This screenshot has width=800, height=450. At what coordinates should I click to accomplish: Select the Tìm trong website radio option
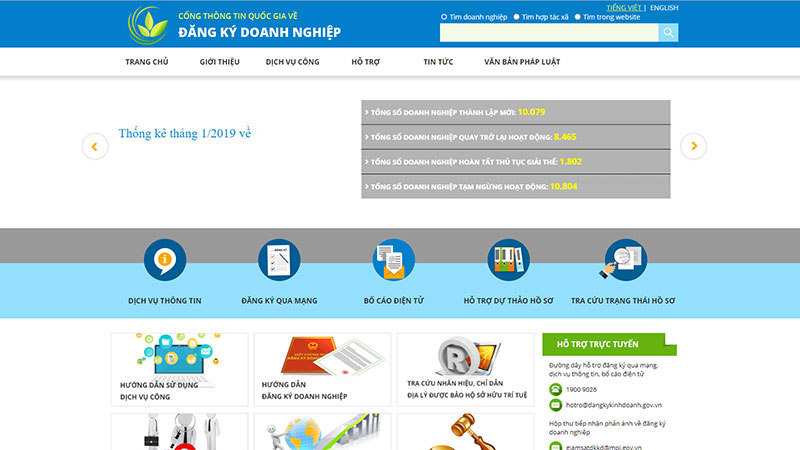[x=578, y=17]
